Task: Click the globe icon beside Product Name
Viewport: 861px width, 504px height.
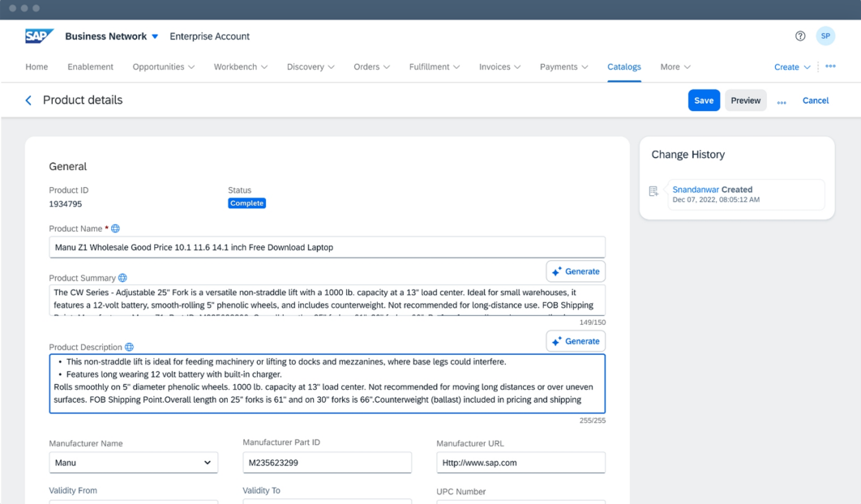Action: [115, 229]
